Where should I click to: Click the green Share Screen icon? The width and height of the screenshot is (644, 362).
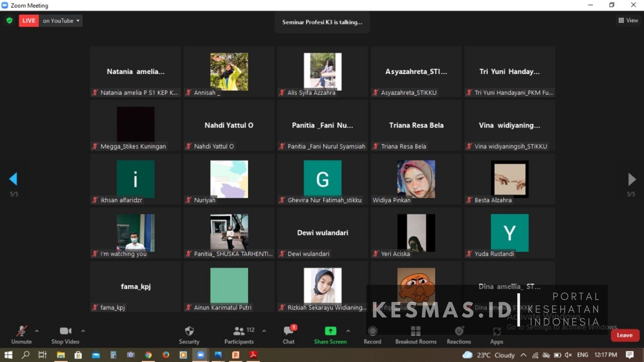point(330,331)
